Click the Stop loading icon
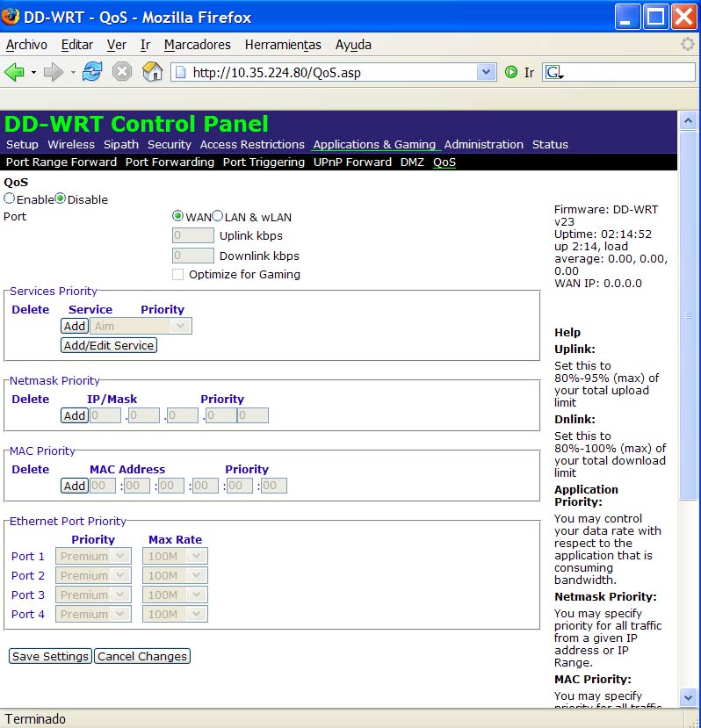Image resolution: width=701 pixels, height=728 pixels. pos(122,72)
